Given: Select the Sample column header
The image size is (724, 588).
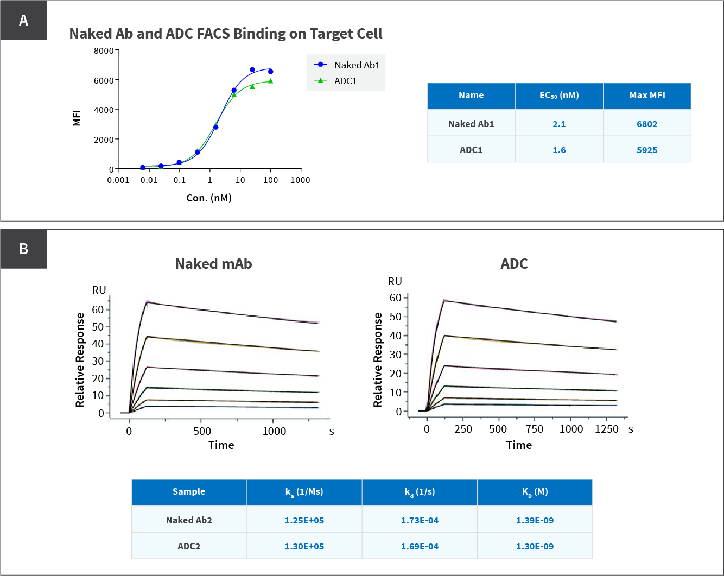Looking at the screenshot, I should [x=189, y=492].
